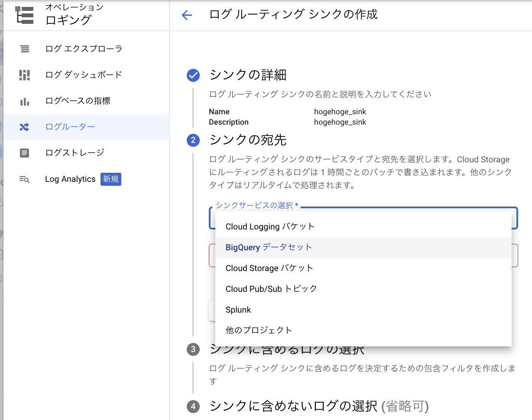Click the Log Storage document icon
The width and height of the screenshot is (532, 420).
(25, 153)
